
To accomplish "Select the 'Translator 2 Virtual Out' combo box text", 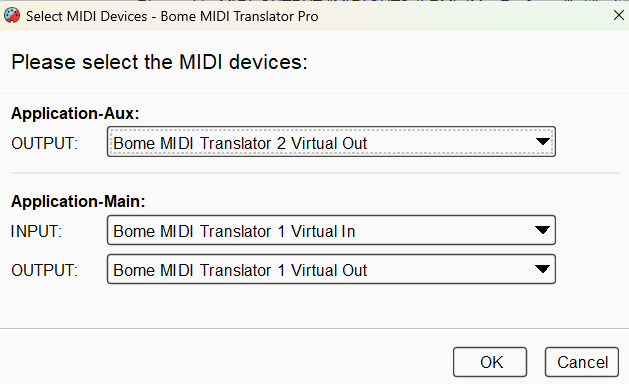I will coord(240,143).
